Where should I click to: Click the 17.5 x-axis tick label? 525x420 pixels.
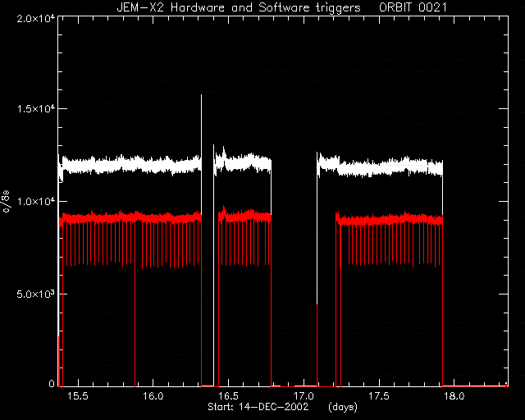point(379,396)
